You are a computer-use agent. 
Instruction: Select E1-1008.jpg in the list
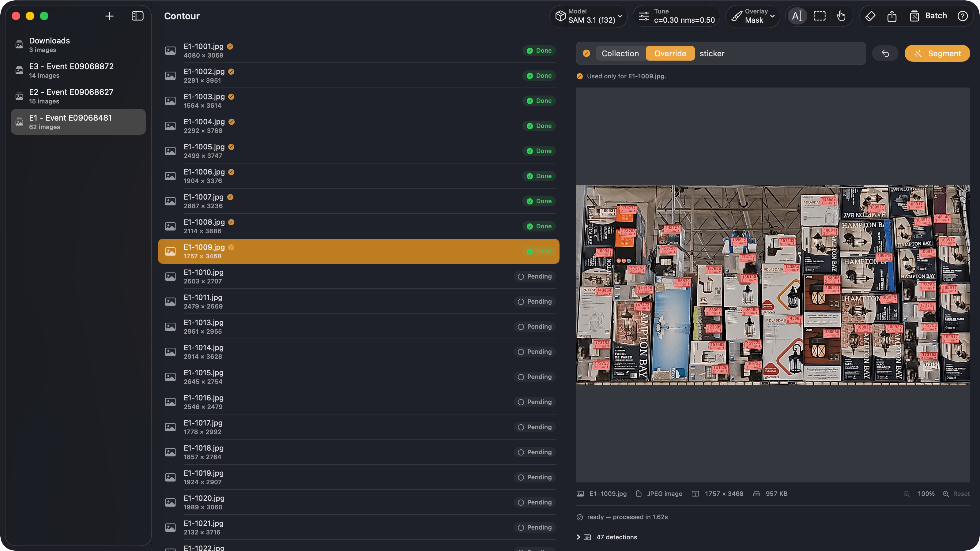(358, 226)
